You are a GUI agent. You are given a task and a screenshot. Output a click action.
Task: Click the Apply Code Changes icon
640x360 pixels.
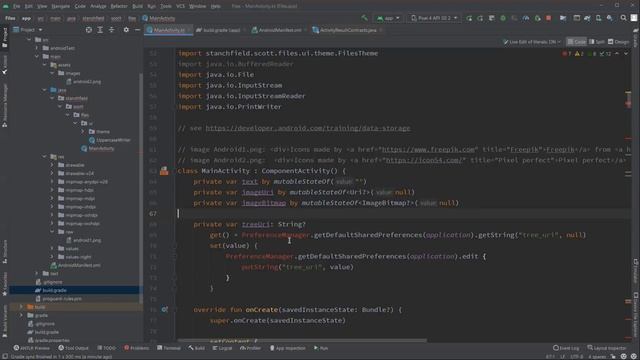point(480,18)
